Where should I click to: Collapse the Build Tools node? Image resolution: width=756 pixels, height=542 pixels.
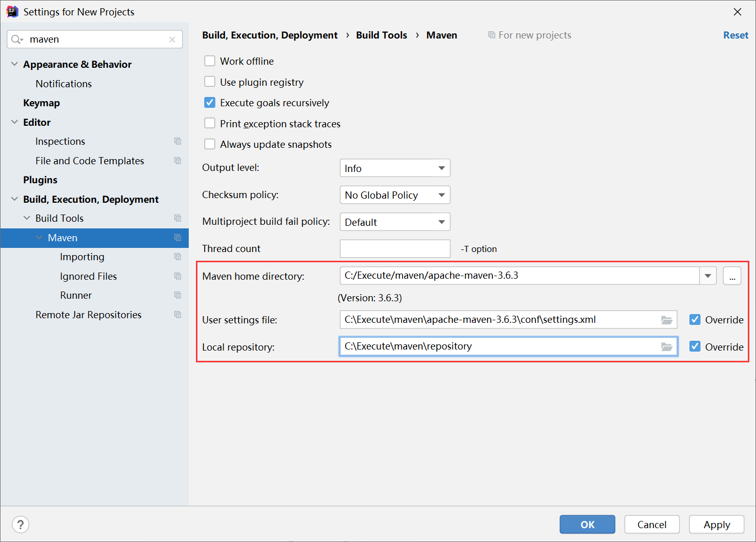point(27,218)
